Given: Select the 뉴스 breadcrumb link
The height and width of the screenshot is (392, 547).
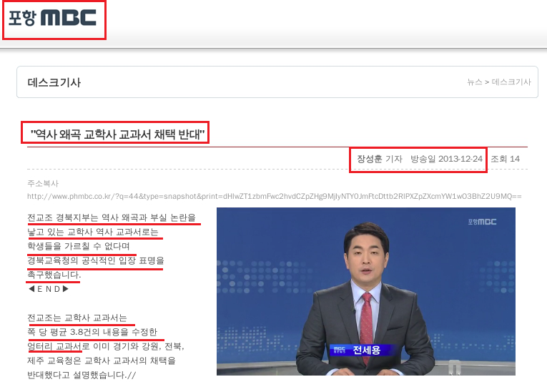Looking at the screenshot, I should click(475, 82).
